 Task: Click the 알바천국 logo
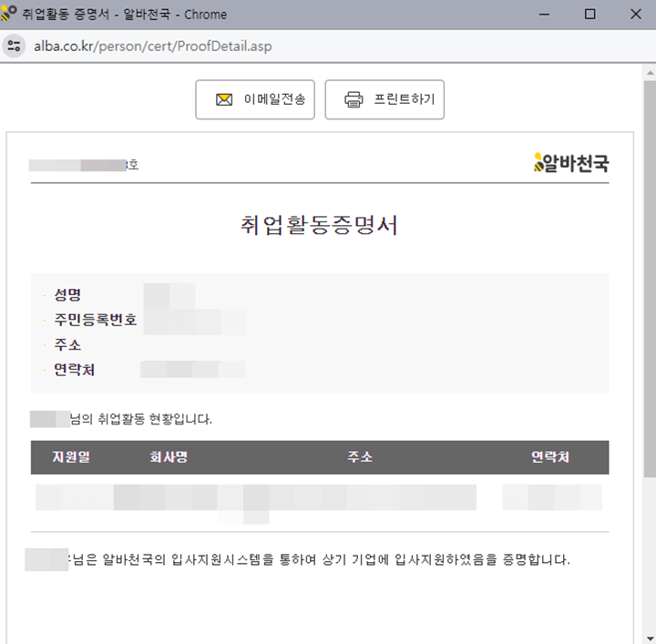tap(571, 163)
